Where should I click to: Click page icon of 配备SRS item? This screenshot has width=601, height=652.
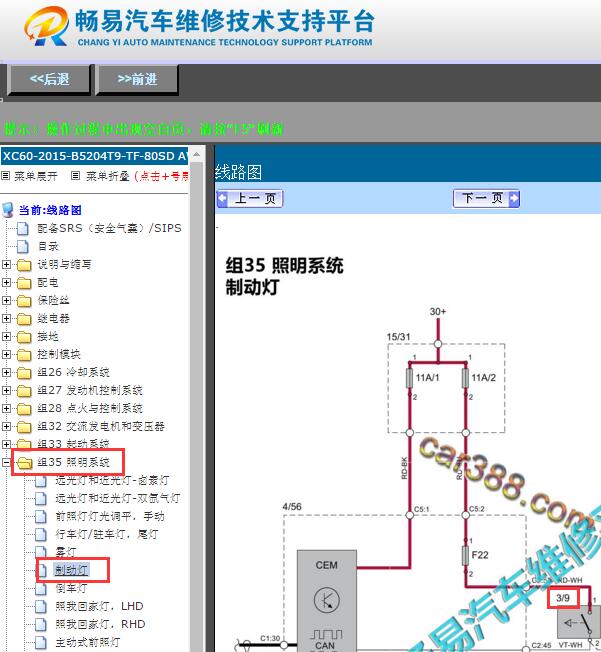pyautogui.click(x=23, y=228)
